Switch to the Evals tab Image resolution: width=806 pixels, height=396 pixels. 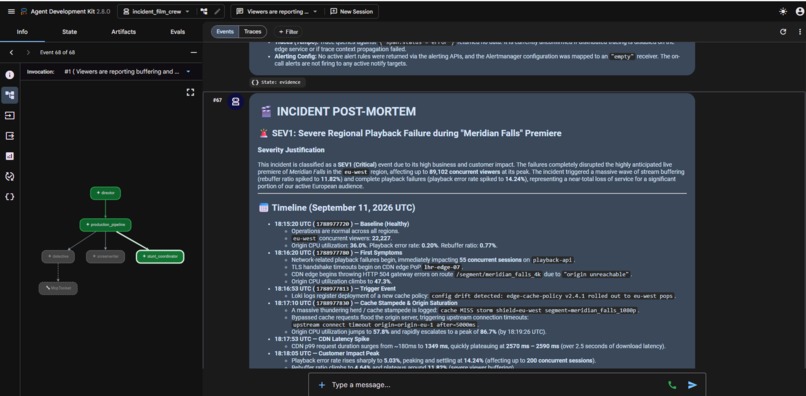pyautogui.click(x=178, y=32)
